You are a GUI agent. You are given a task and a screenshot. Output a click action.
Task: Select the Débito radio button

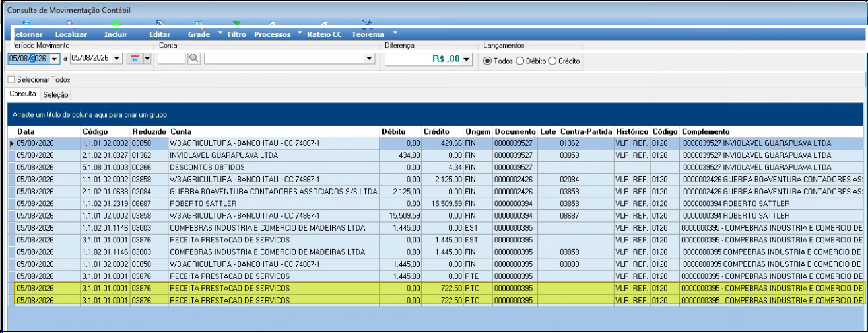pos(519,61)
